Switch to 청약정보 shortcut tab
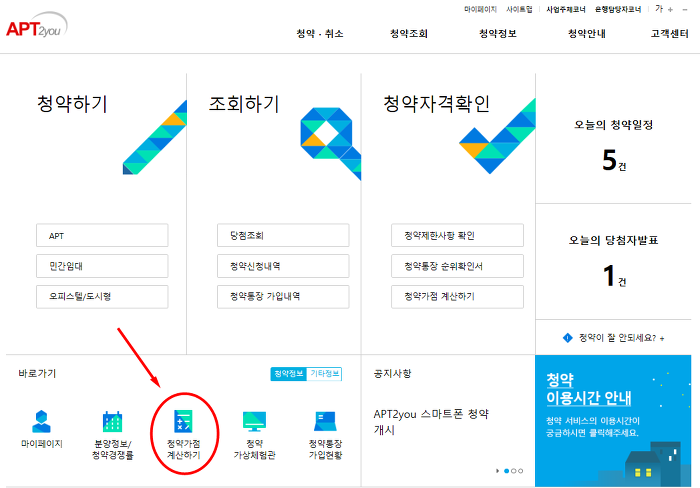The height and width of the screenshot is (488, 700). tap(288, 374)
